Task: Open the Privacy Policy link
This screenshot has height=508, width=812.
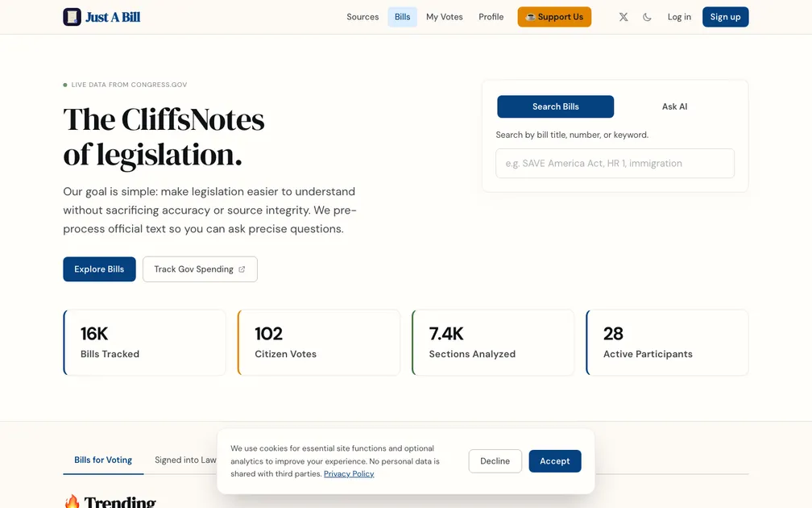Action: click(x=349, y=474)
